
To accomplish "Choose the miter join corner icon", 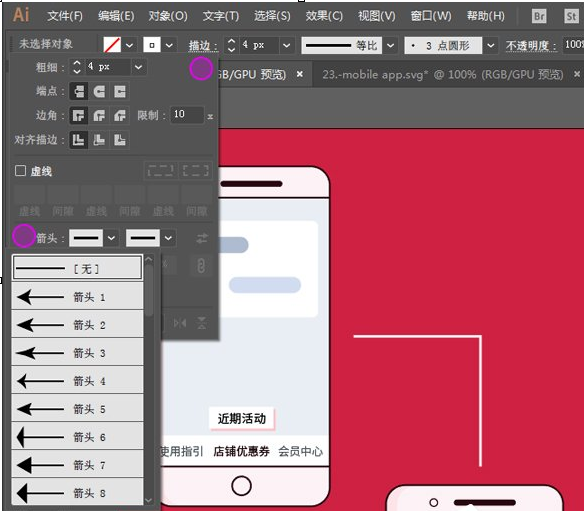I will 79,115.
